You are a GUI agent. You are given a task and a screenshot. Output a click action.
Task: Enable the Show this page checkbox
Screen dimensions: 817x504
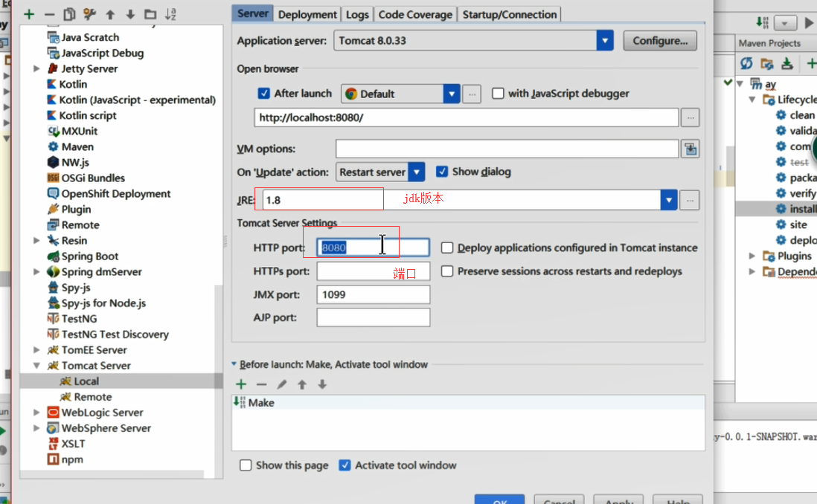coord(246,465)
